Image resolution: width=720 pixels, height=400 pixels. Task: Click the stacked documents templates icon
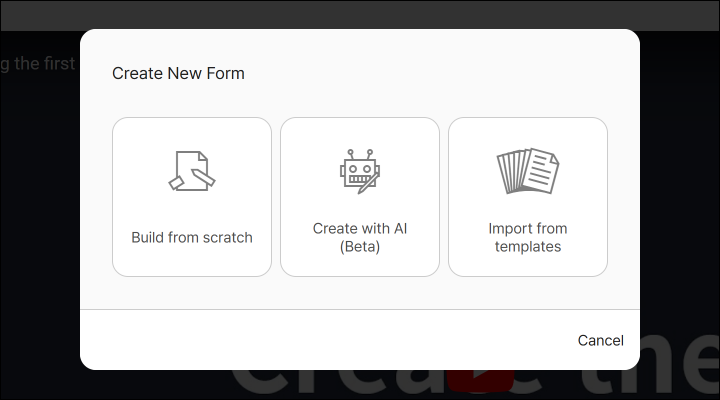[528, 171]
